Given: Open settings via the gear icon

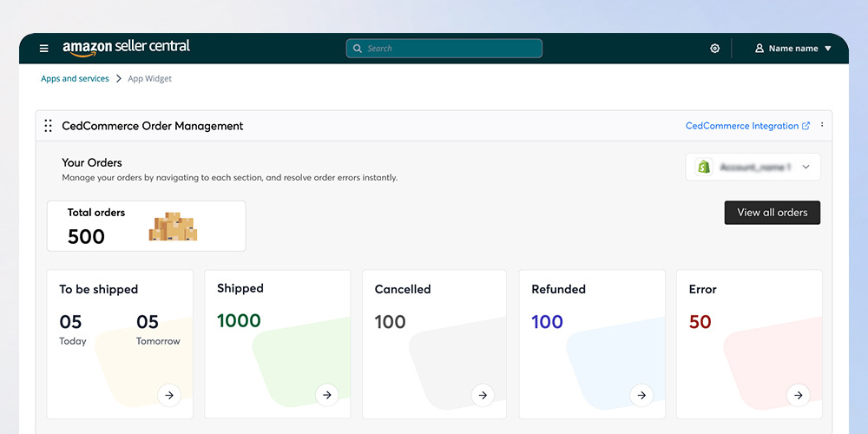Looking at the screenshot, I should click(714, 48).
